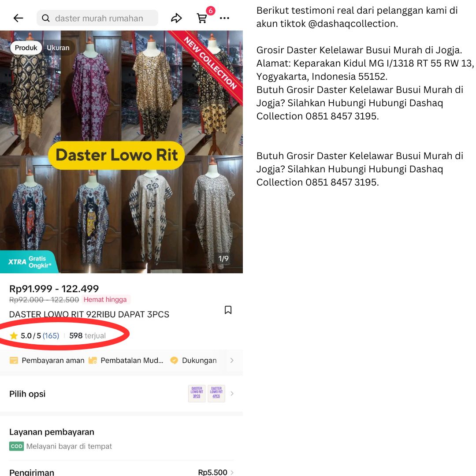Tap the back arrow icon
The image size is (476, 476).
click(x=18, y=18)
